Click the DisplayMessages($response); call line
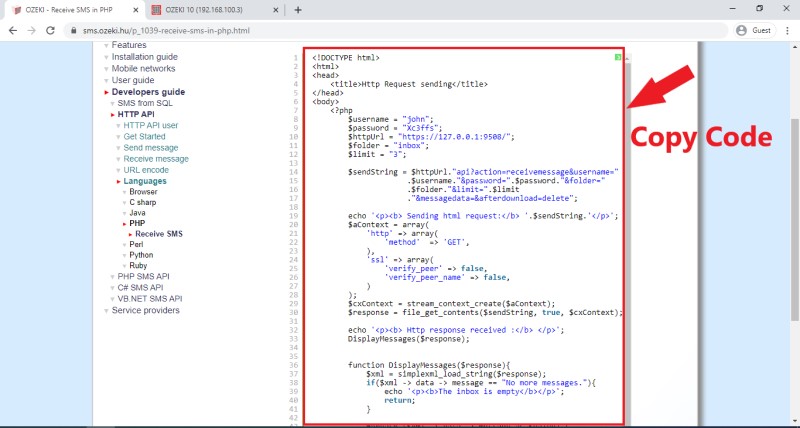800x428 pixels. tap(408, 339)
